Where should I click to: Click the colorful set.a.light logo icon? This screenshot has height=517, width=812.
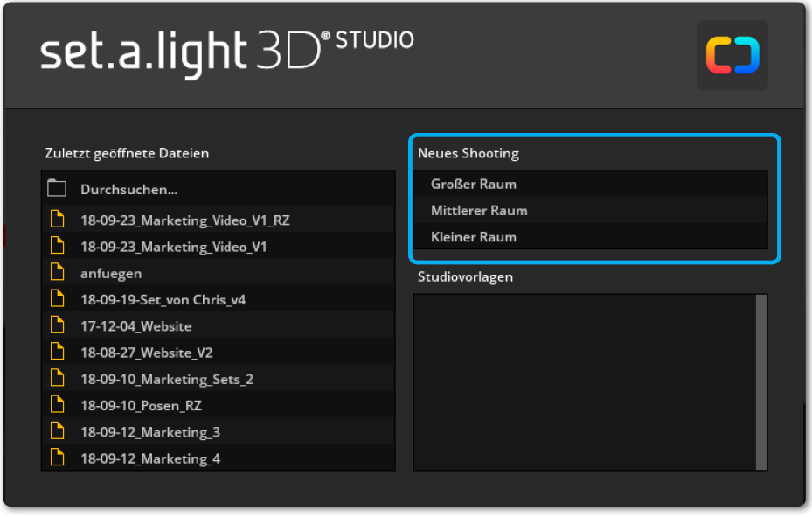(732, 56)
